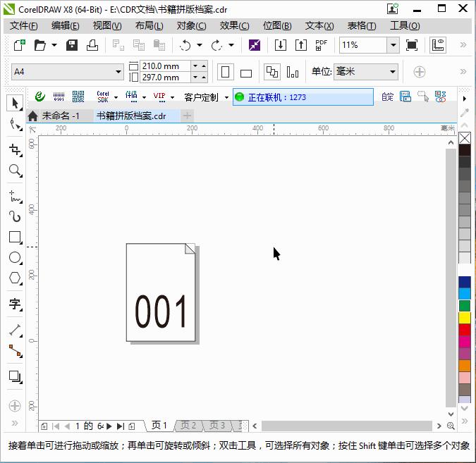Open the zoom level 11% dropdown
Viewport: 476px width, 463px height.
coord(393,45)
